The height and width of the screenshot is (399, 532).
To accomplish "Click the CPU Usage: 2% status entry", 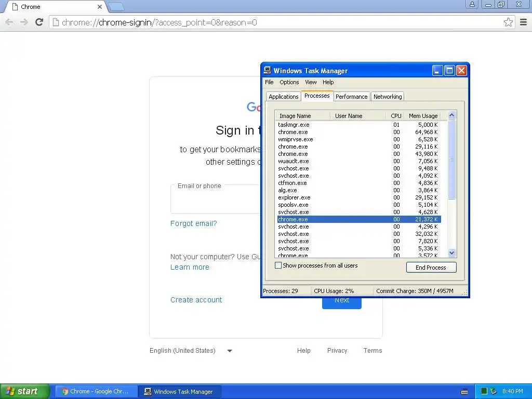I will coord(334,291).
